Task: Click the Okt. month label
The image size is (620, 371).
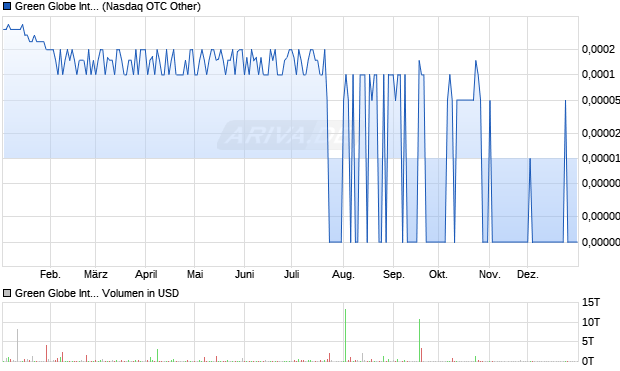Action: (x=438, y=274)
